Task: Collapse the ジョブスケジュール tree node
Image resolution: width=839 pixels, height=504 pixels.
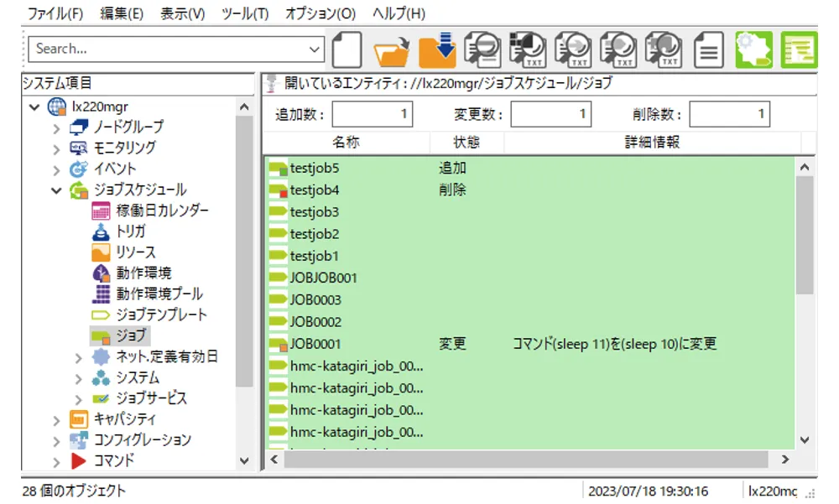Action: coord(56,190)
